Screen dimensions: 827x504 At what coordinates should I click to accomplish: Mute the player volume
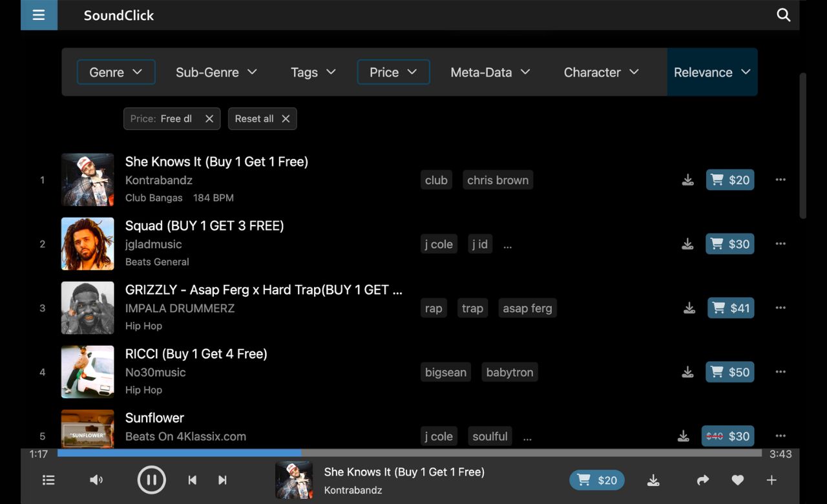click(x=96, y=480)
